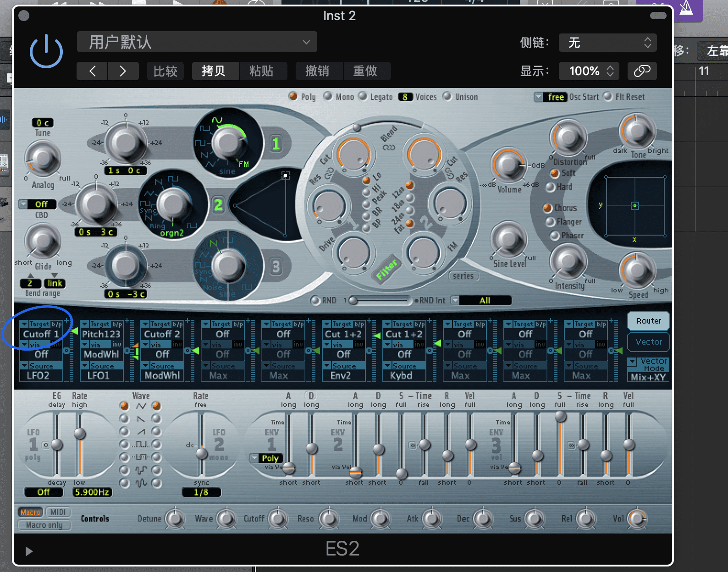Select the Macro controls tab
The width and height of the screenshot is (728, 572).
click(x=30, y=512)
